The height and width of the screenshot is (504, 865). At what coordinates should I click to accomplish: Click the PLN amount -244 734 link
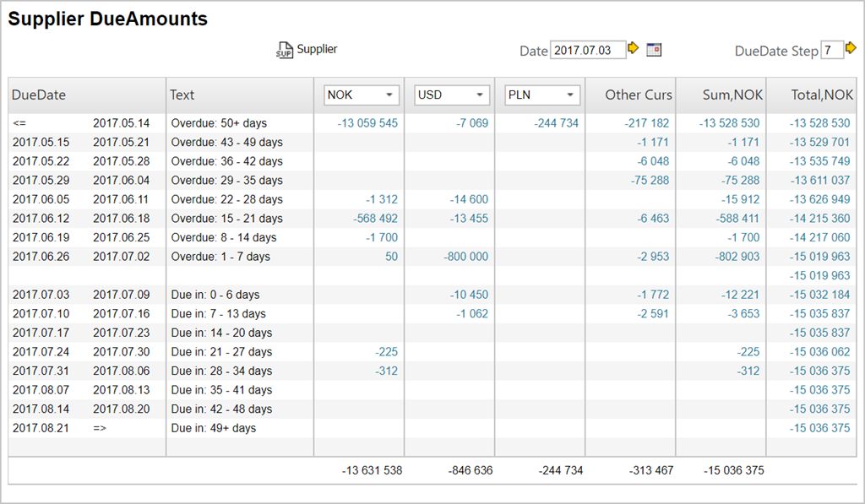click(x=557, y=123)
